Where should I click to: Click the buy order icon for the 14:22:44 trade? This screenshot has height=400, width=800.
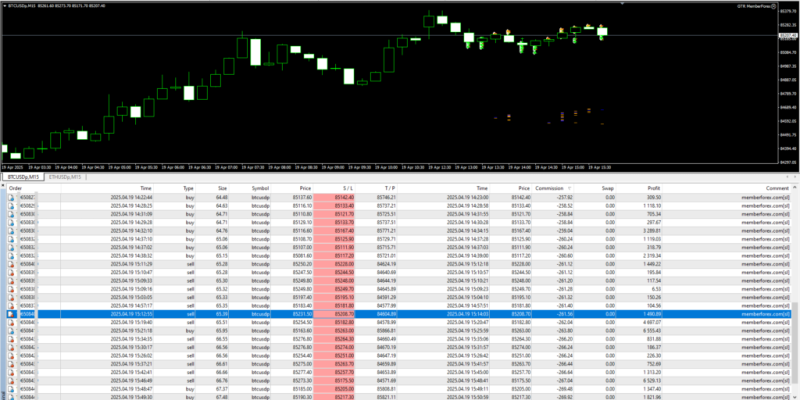tap(13, 199)
